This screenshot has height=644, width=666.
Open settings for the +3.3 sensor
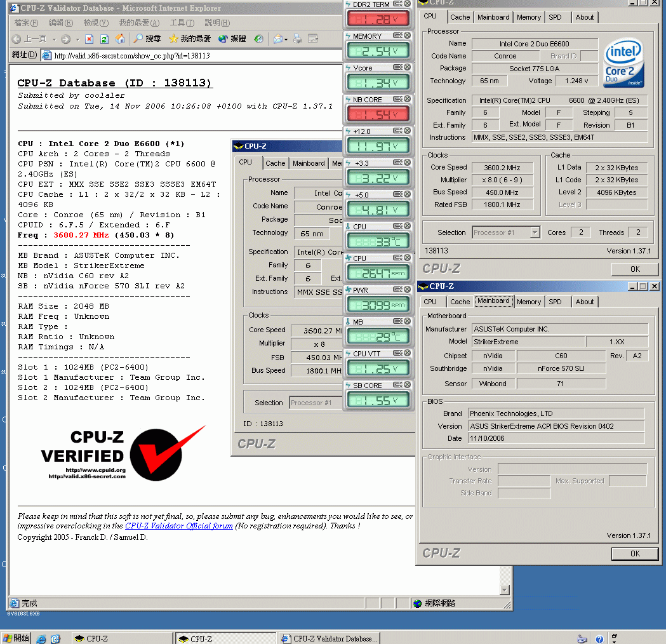(x=397, y=163)
